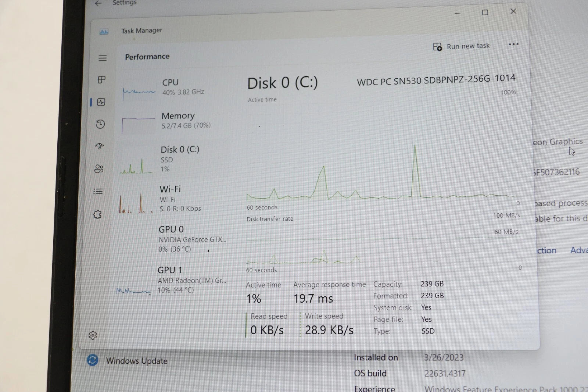Image resolution: width=588 pixels, height=392 pixels.
Task: Click the Settings back arrow
Action: coord(98,3)
